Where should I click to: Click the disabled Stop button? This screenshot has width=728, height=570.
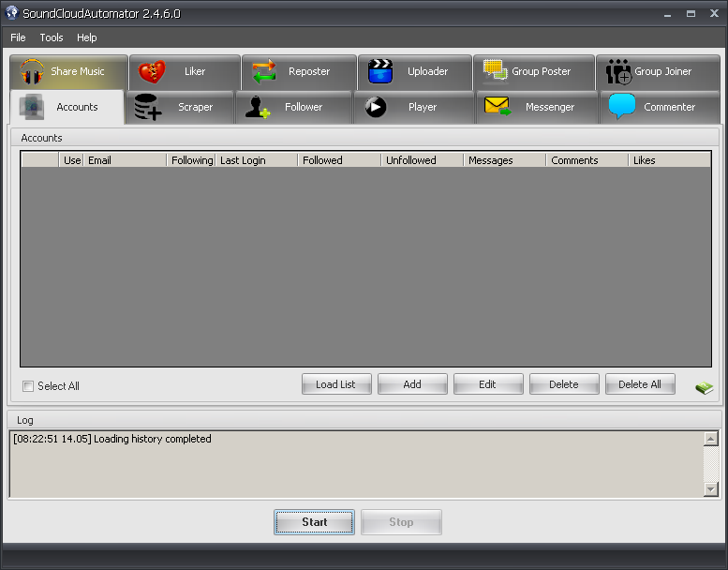tap(401, 522)
